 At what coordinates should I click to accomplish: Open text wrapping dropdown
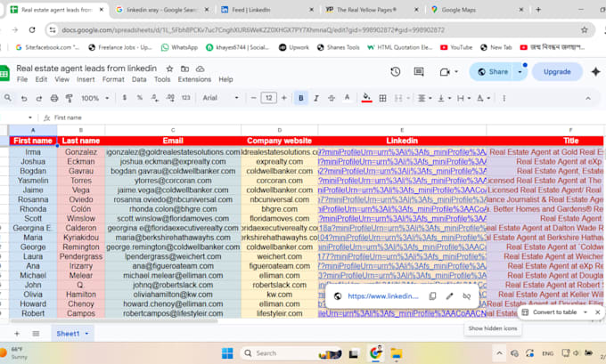coord(463,99)
